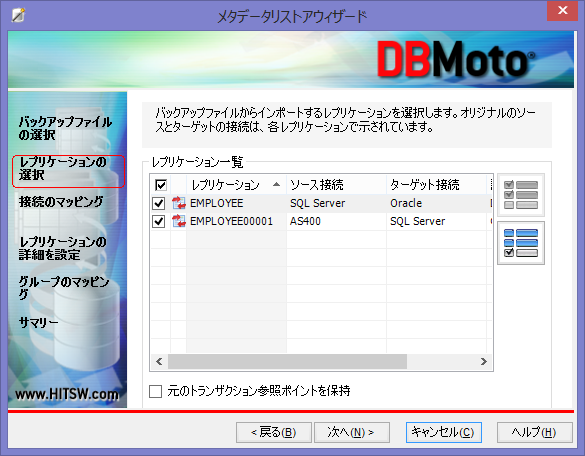The height and width of the screenshot is (456, 585).
Task: Click the horizontal scrollbar thumb
Action: pos(287,362)
